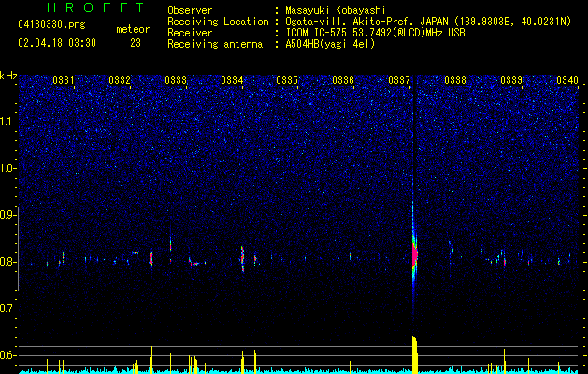This screenshot has width=588, height=374.
Task: Click the 0.7 kHz axis label
Action: 8,309
